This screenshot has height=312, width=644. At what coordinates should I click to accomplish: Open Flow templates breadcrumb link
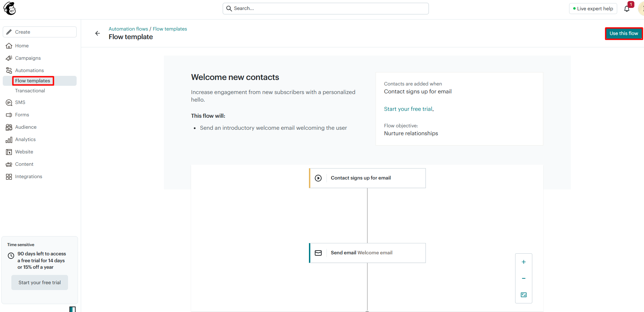170,29
